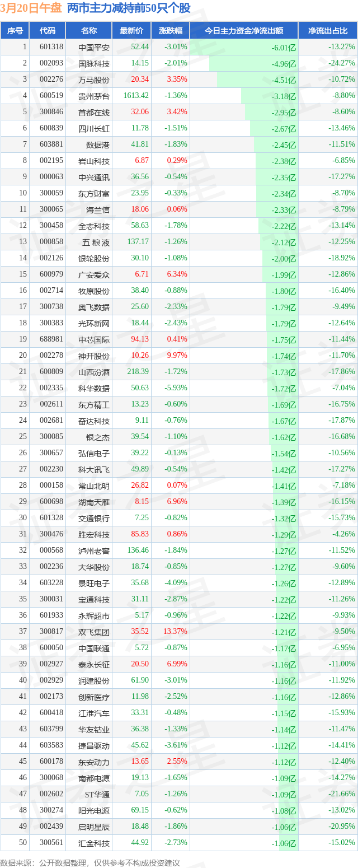Click 神开股份 change value 9.97%

click(177, 356)
